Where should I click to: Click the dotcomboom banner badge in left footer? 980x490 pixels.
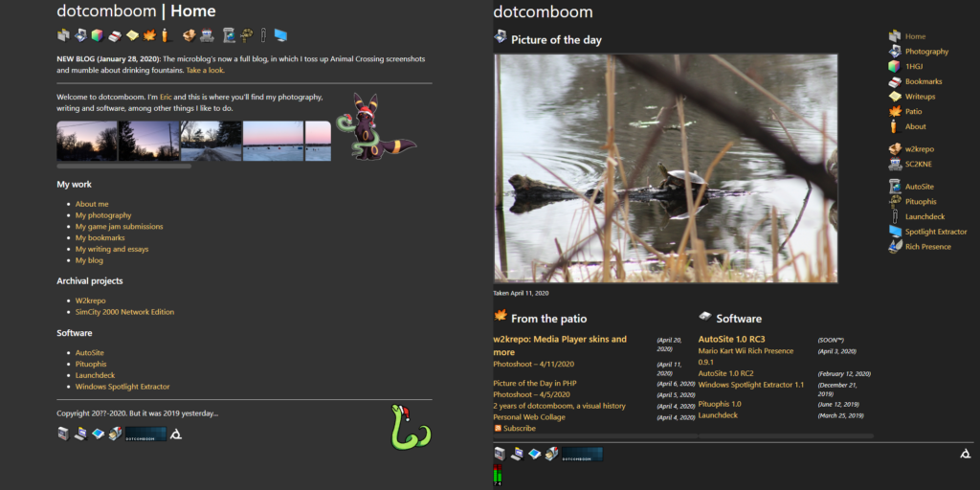click(145, 434)
